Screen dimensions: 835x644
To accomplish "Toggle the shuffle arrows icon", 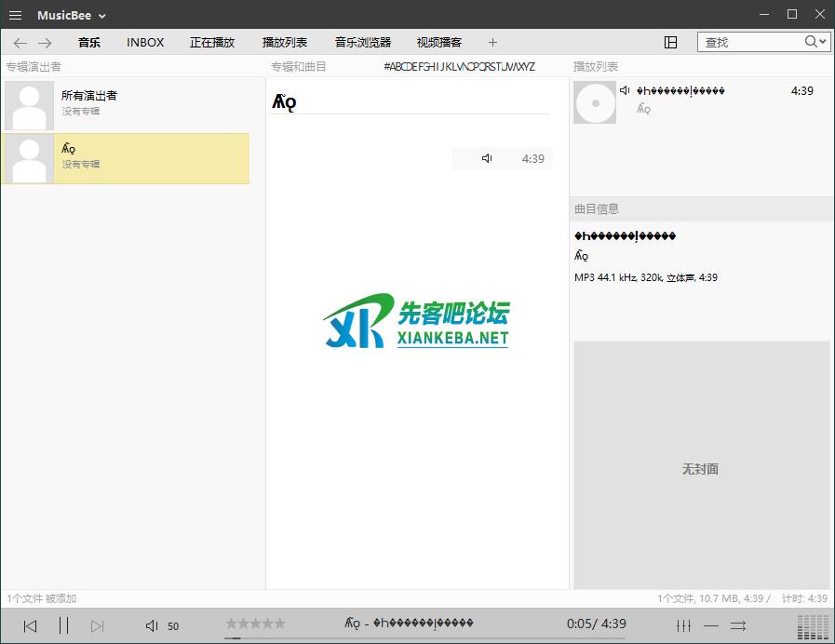I will (738, 625).
